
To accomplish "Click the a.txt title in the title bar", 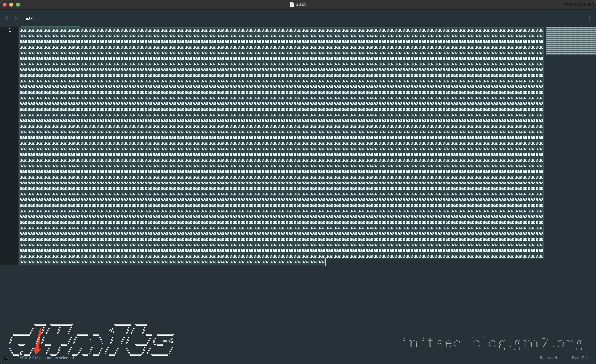I will pyautogui.click(x=300, y=4).
